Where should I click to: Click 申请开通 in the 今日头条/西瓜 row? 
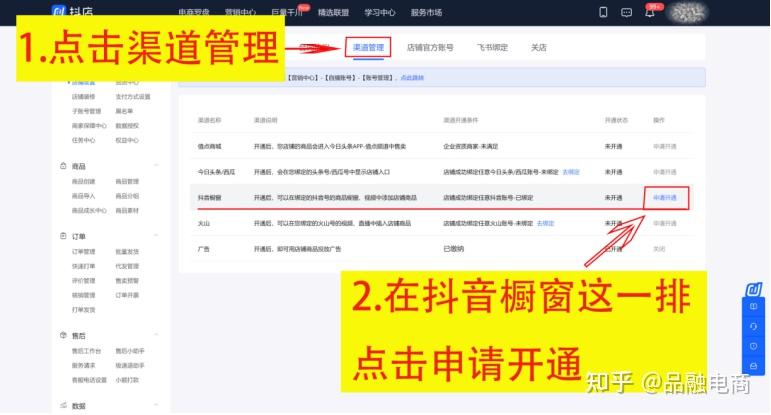665,172
